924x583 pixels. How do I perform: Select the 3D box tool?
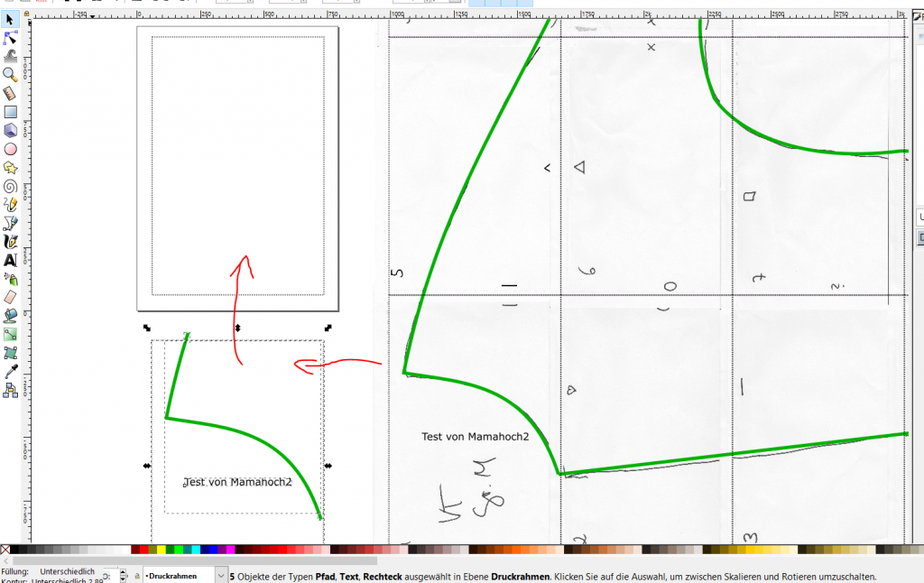point(11,130)
